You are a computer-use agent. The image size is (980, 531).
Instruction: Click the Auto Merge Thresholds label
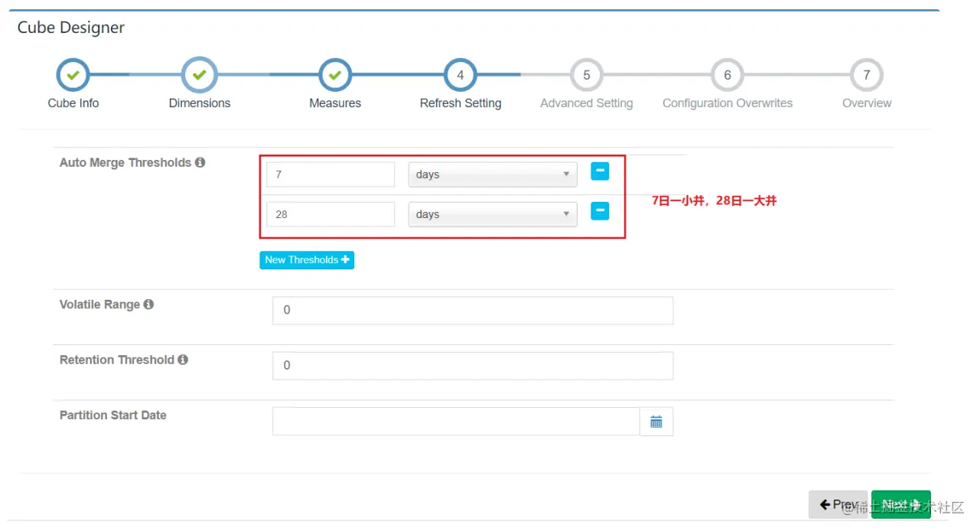pyautogui.click(x=125, y=162)
